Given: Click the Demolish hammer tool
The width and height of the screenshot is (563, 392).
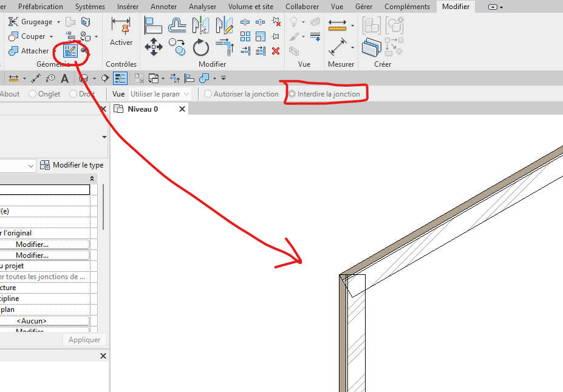Looking at the screenshot, I should [x=85, y=52].
